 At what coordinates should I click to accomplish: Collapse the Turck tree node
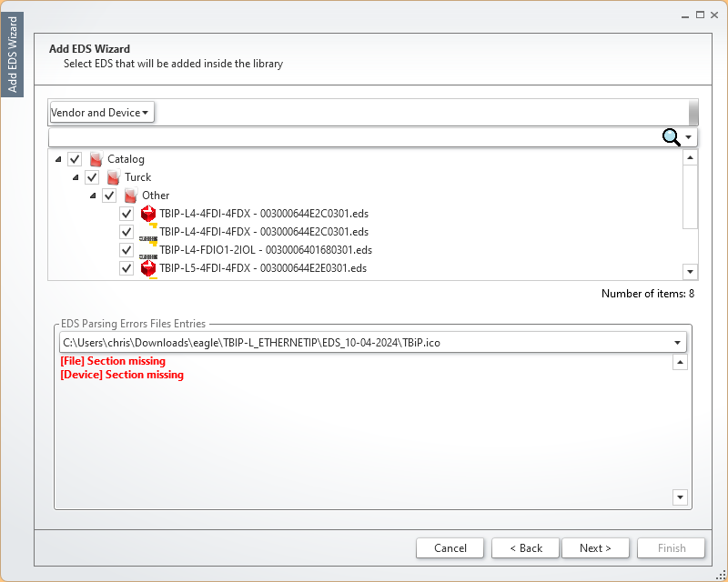pyautogui.click(x=76, y=177)
